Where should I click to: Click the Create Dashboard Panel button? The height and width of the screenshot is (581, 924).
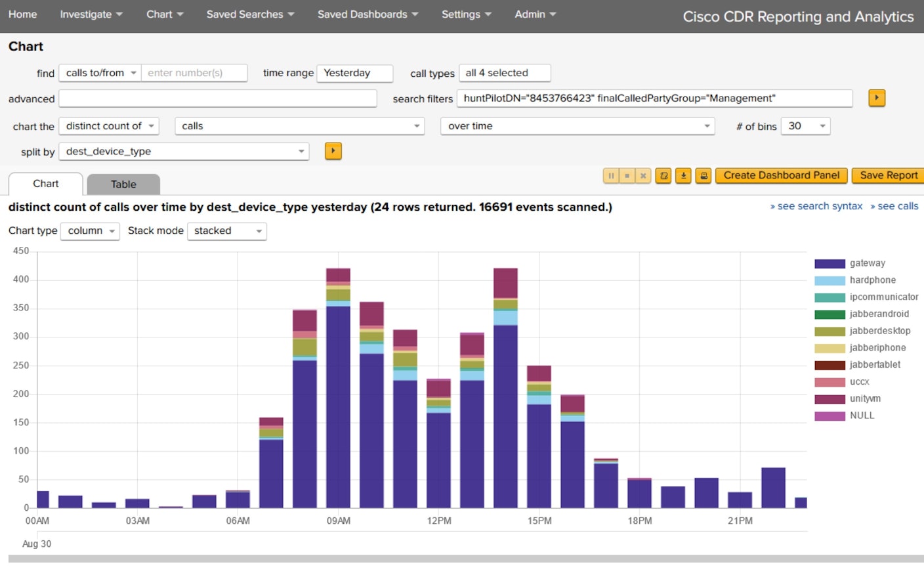(x=781, y=176)
